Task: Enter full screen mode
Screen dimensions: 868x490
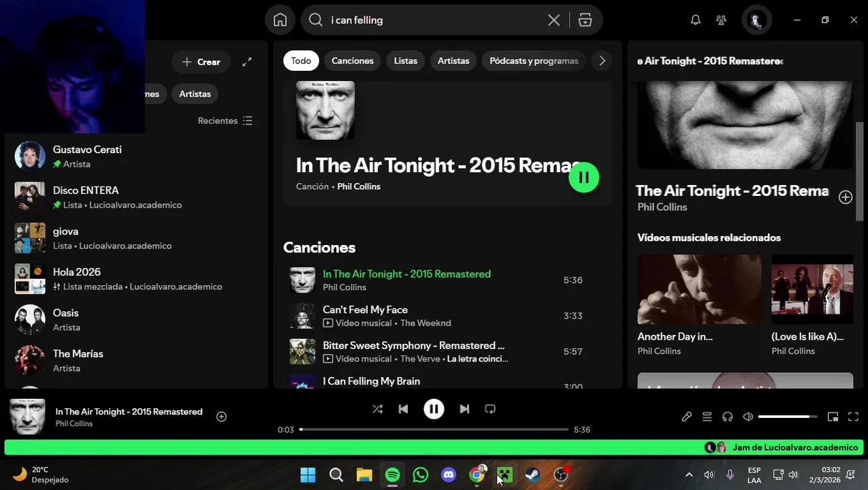Action: tap(853, 416)
